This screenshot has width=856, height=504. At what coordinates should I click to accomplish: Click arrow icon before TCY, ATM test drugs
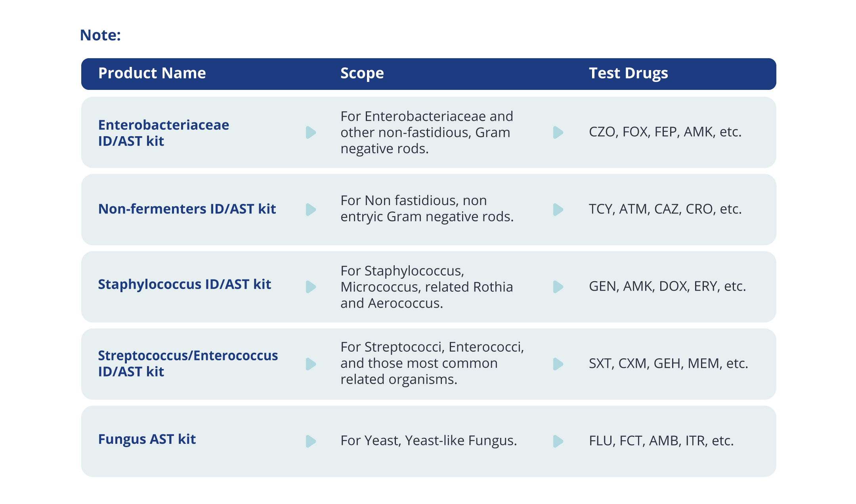[x=558, y=209]
